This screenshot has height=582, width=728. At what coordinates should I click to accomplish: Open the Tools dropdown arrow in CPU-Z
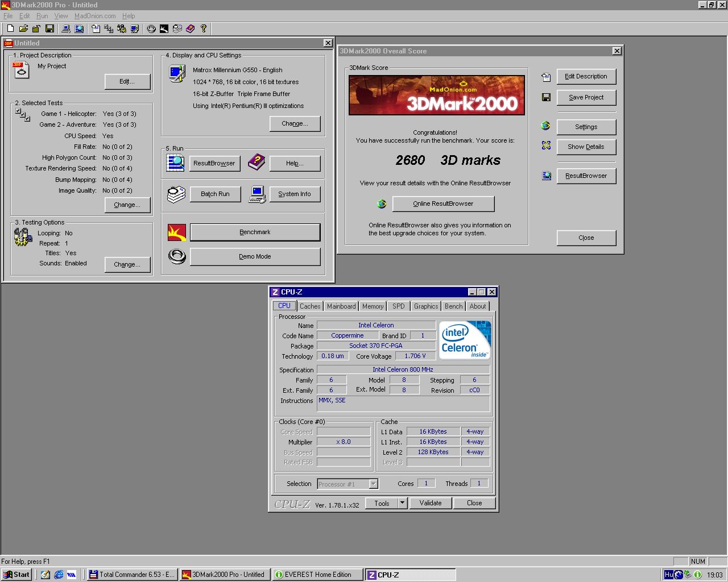402,503
